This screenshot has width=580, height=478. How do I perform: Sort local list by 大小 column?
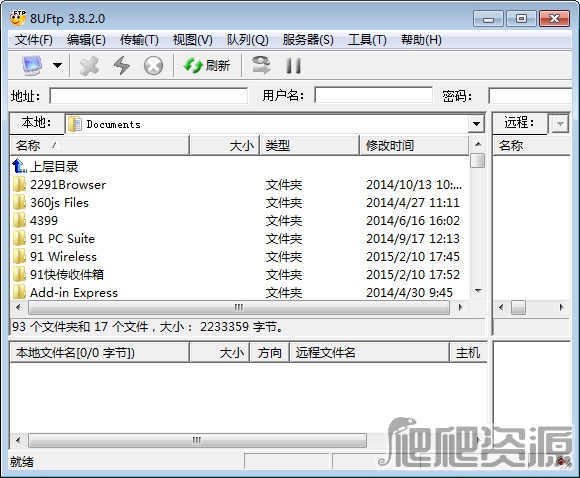pos(225,145)
